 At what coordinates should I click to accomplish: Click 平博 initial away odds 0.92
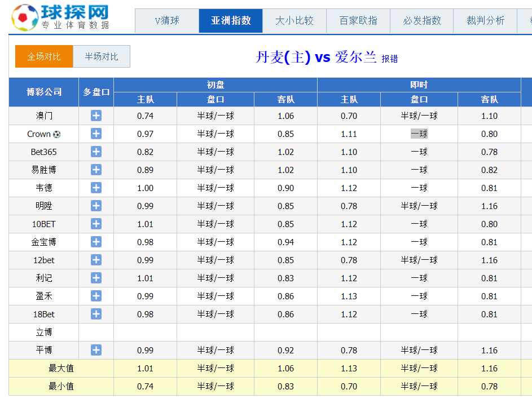click(285, 350)
